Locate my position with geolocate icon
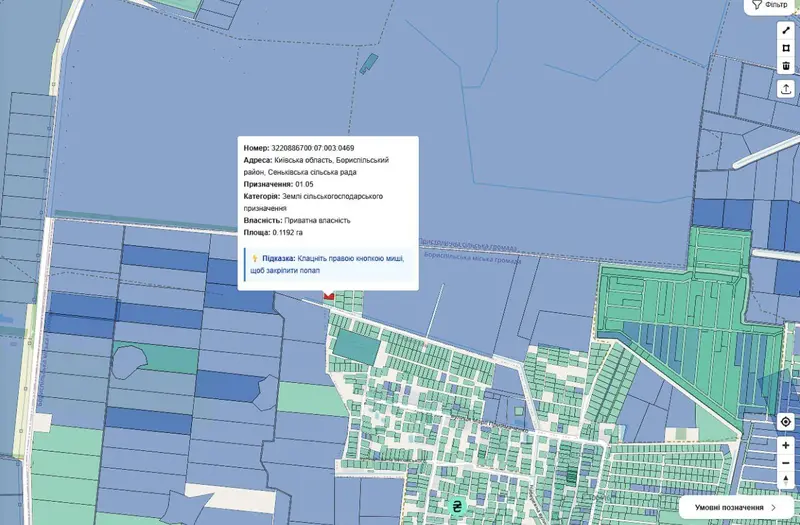The image size is (800, 525). coord(786,422)
